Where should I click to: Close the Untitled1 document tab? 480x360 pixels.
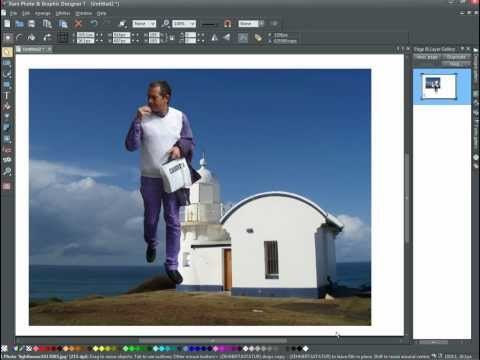[x=49, y=49]
